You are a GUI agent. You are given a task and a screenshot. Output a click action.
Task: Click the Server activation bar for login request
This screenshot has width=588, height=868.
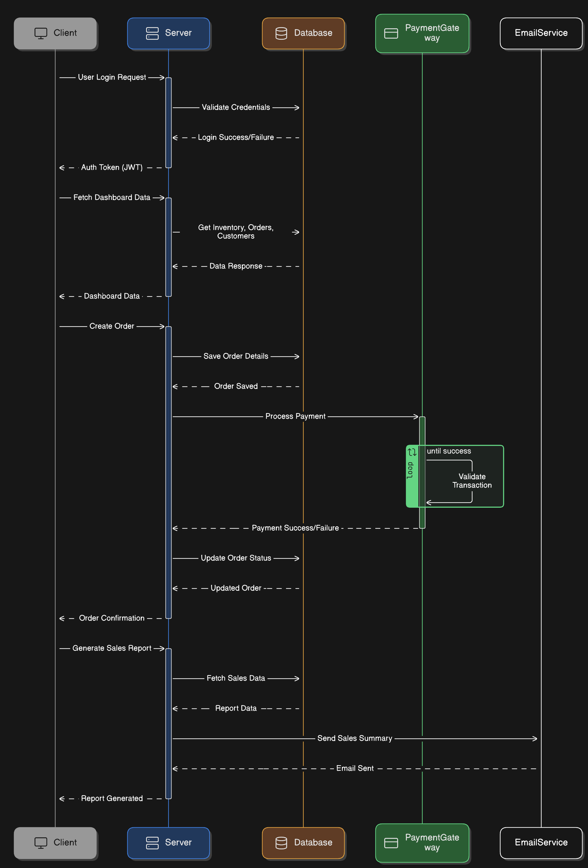pyautogui.click(x=169, y=122)
